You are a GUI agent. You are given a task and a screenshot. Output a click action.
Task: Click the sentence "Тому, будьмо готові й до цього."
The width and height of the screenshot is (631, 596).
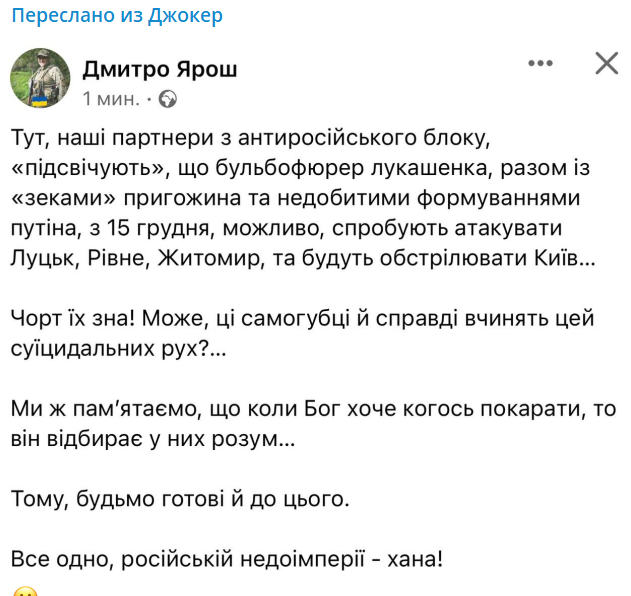[180, 499]
